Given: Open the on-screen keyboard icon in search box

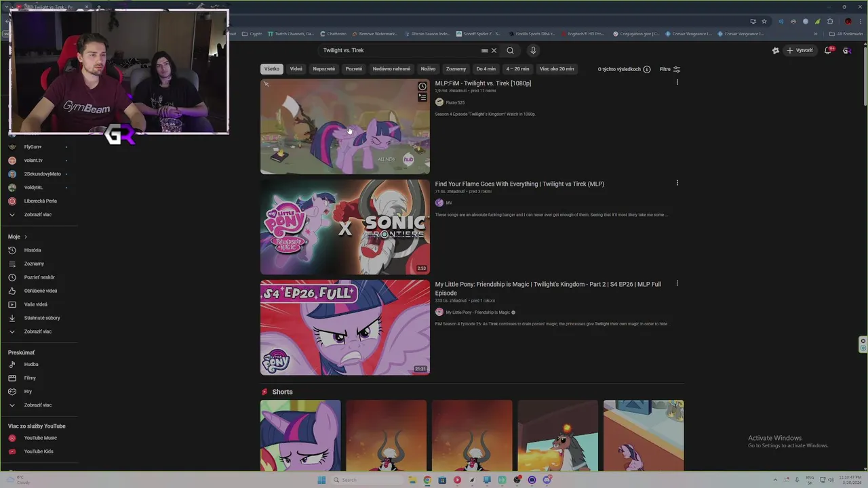Looking at the screenshot, I should click(484, 50).
